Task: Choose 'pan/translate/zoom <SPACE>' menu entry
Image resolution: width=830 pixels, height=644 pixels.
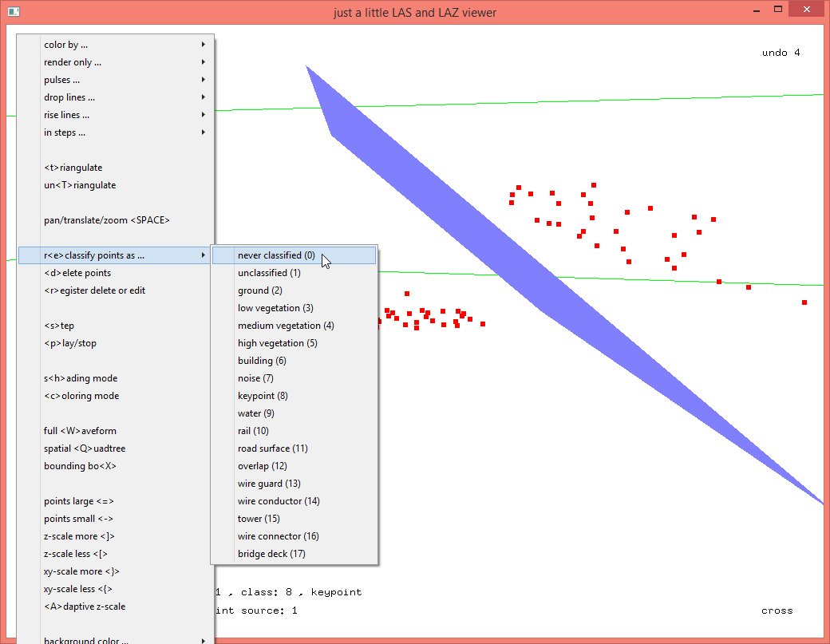Action: (x=107, y=220)
